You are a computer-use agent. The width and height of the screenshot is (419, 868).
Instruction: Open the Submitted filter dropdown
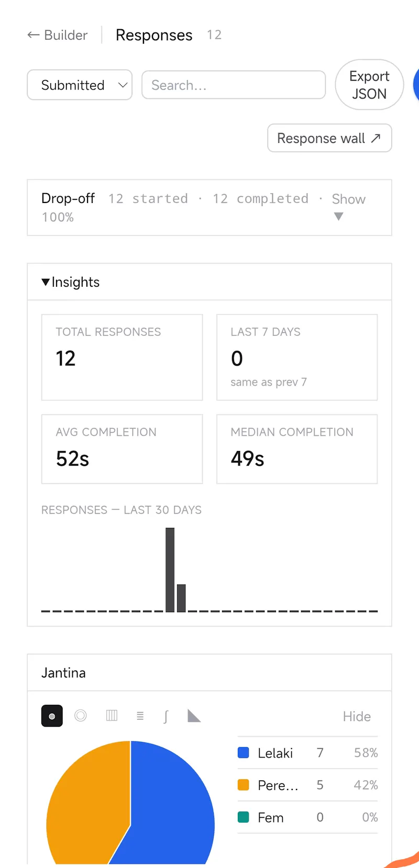(80, 85)
